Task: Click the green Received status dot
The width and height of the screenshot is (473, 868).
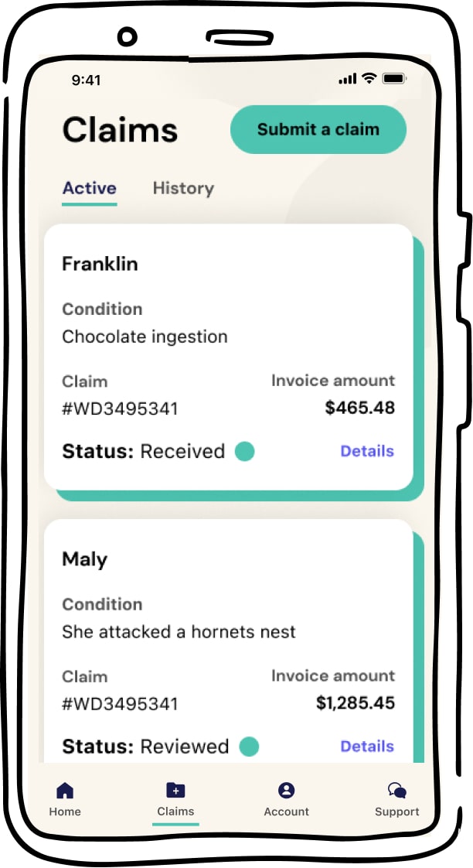Action: 244,451
